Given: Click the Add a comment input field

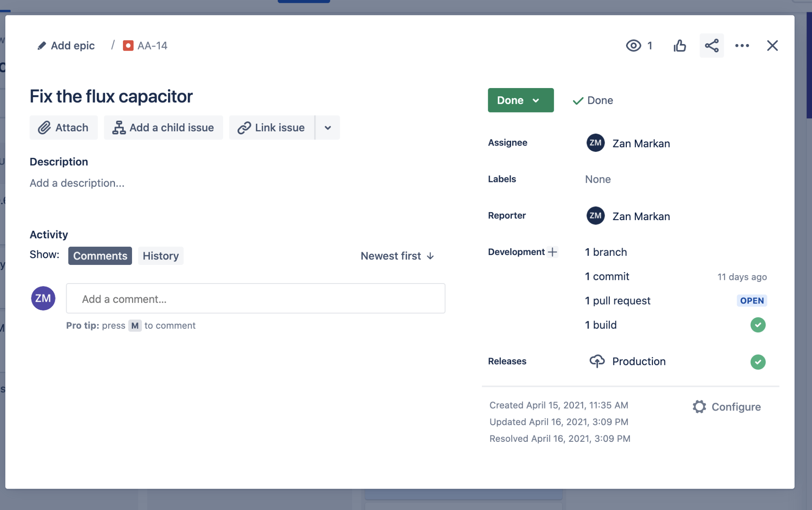Looking at the screenshot, I should coord(255,298).
